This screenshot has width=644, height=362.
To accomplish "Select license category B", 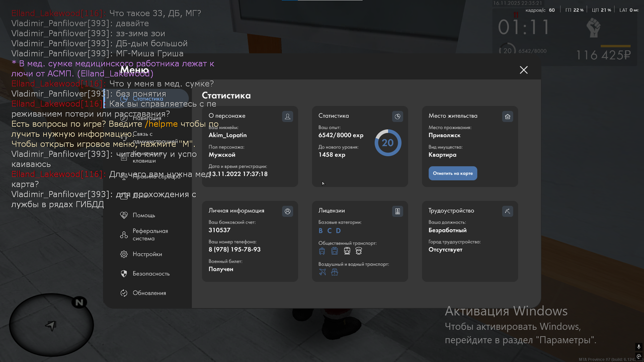I will coord(321,231).
